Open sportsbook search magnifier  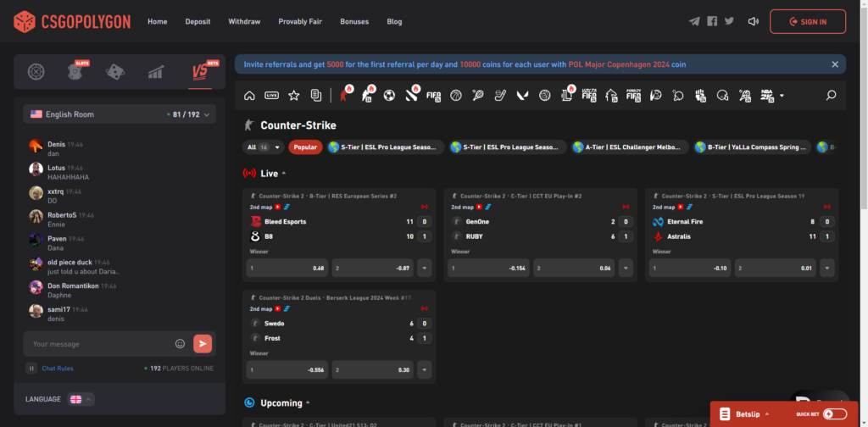click(x=831, y=95)
